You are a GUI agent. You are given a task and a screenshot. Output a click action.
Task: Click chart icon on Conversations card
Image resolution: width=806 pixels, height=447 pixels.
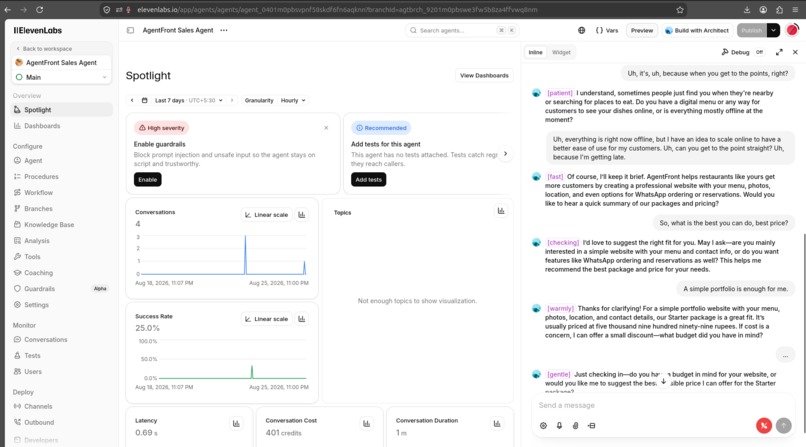point(302,215)
